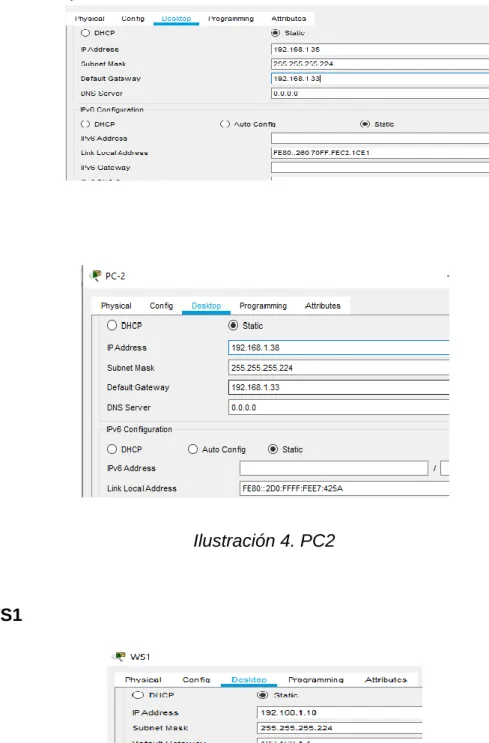Click PC-2 Link Local Address label
The image size is (489, 743).
click(x=142, y=488)
